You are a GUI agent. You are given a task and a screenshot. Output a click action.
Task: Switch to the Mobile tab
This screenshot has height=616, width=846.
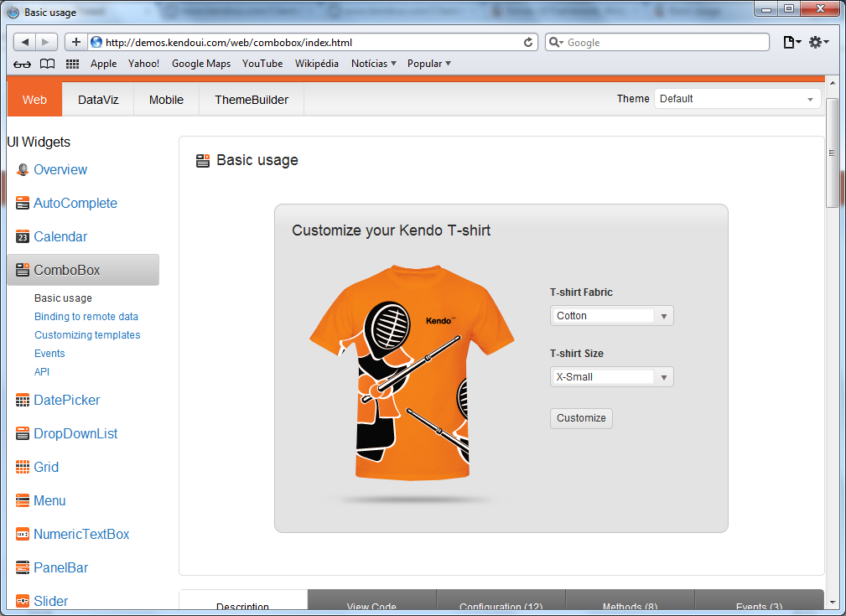(166, 100)
